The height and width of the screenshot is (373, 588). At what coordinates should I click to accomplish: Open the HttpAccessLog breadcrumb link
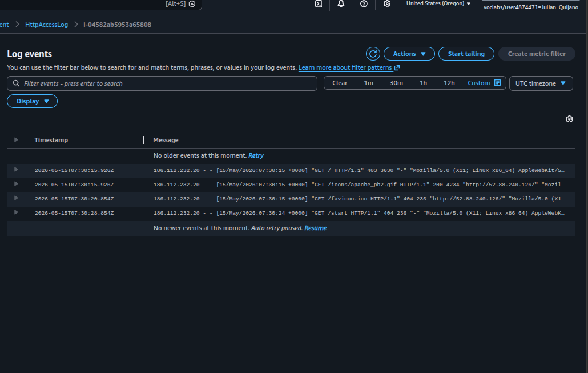(46, 25)
